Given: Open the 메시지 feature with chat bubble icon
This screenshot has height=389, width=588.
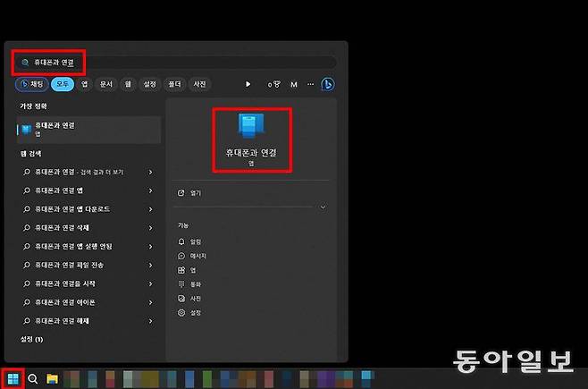Looking at the screenshot, I should coord(191,256).
